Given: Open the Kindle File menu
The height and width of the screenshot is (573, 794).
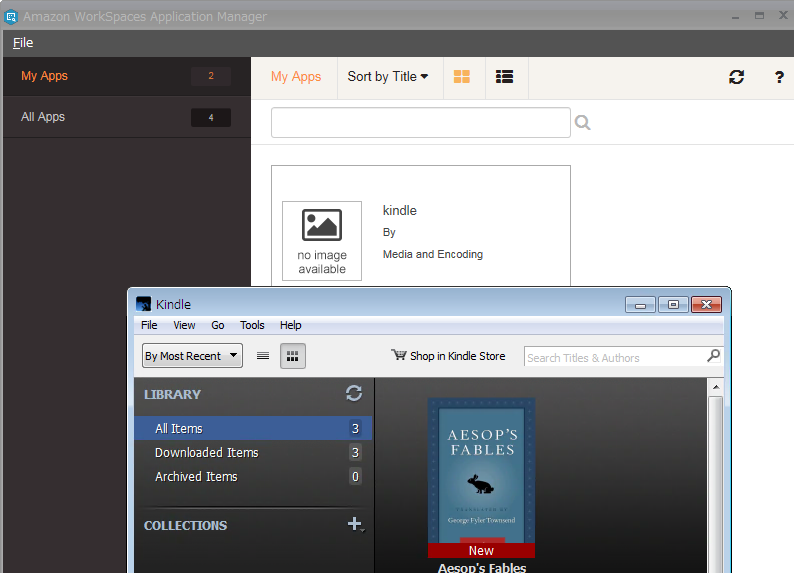Looking at the screenshot, I should pyautogui.click(x=149, y=325).
